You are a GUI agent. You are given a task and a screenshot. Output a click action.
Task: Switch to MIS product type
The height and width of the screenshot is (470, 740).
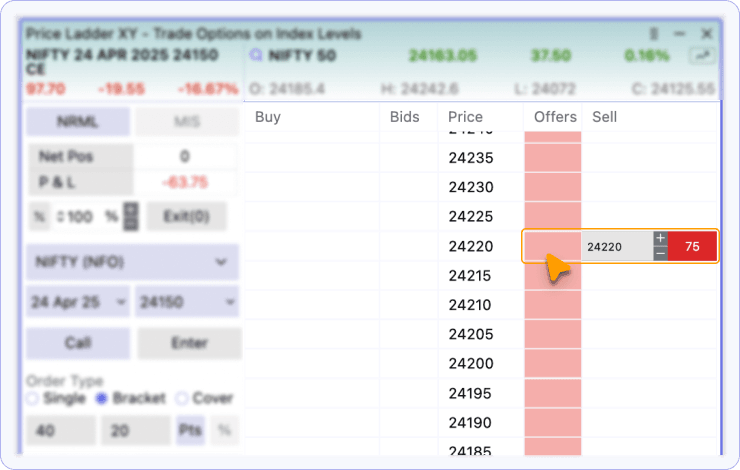(x=186, y=122)
